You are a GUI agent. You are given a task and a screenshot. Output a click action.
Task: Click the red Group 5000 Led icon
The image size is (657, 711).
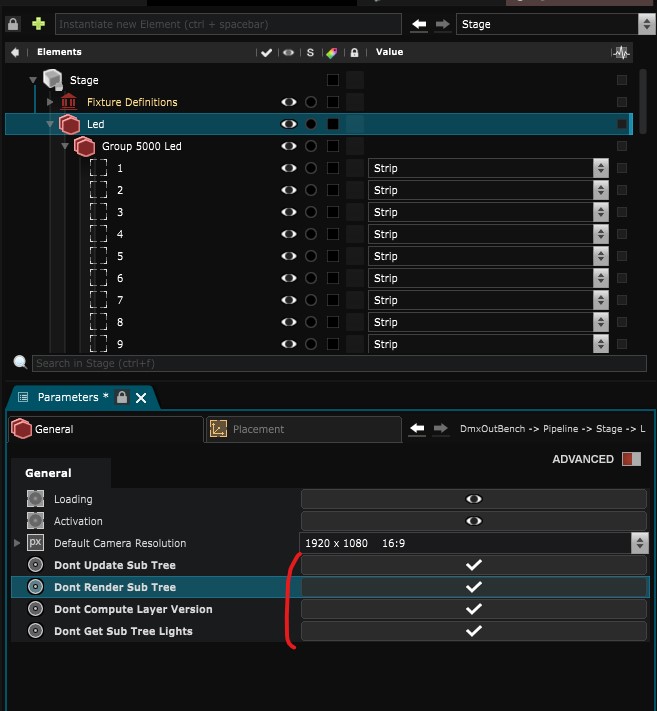(85, 146)
